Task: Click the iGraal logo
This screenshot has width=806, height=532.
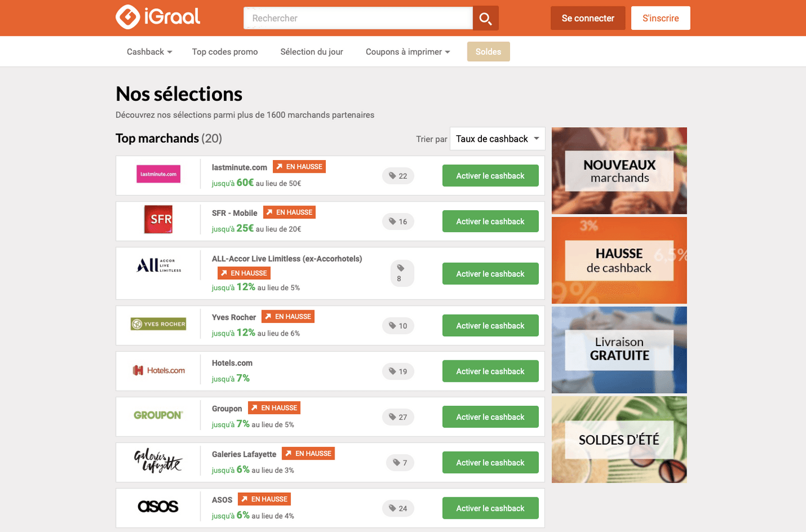Action: (x=158, y=17)
